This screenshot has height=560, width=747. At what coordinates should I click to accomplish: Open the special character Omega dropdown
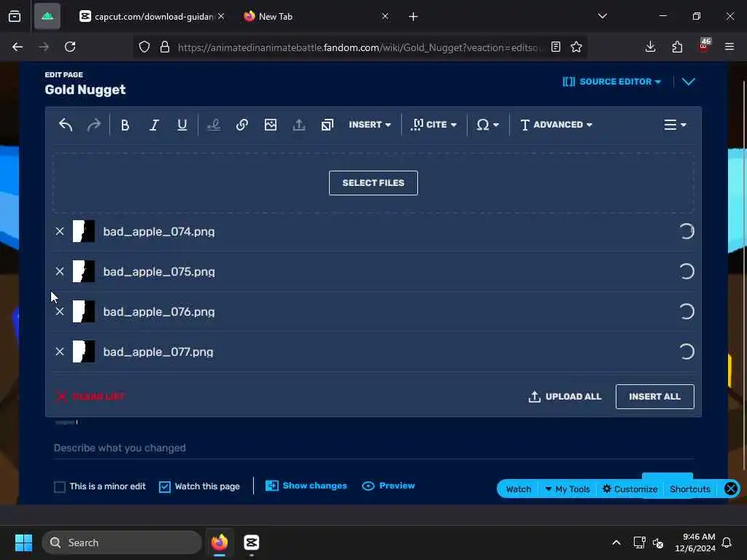pyautogui.click(x=487, y=125)
